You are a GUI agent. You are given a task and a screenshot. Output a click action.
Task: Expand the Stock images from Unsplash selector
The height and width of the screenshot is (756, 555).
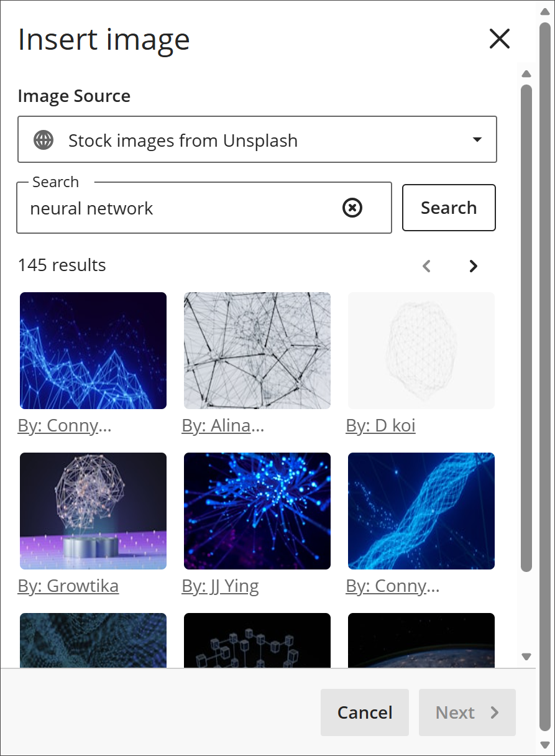[257, 139]
